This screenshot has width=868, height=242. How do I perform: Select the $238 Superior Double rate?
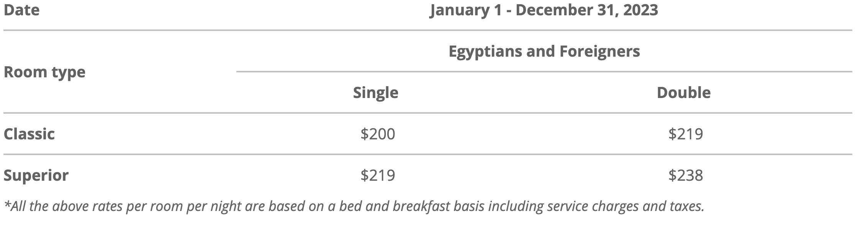[x=686, y=175]
